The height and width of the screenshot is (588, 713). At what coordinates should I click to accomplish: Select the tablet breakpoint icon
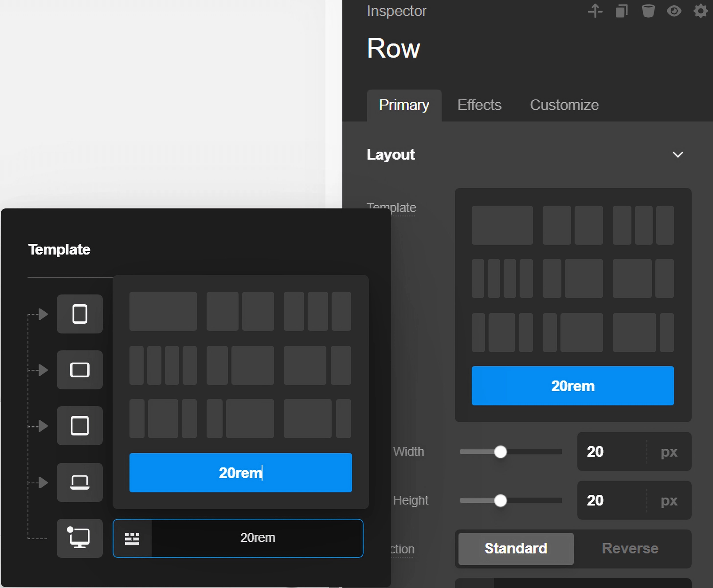[x=80, y=426]
